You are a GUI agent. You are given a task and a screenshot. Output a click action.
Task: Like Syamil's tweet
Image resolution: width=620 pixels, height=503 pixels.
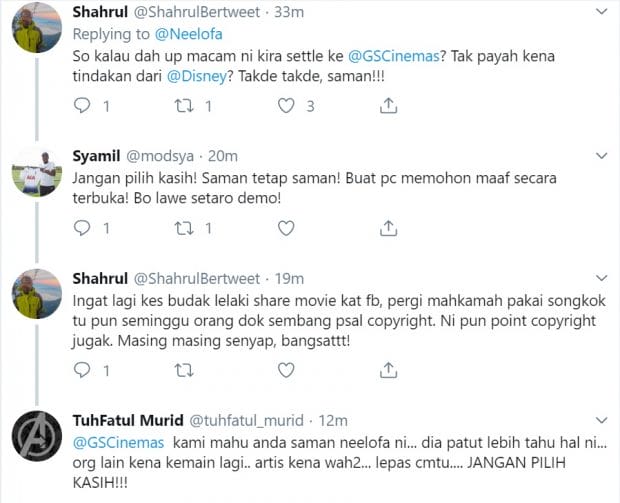(x=286, y=228)
